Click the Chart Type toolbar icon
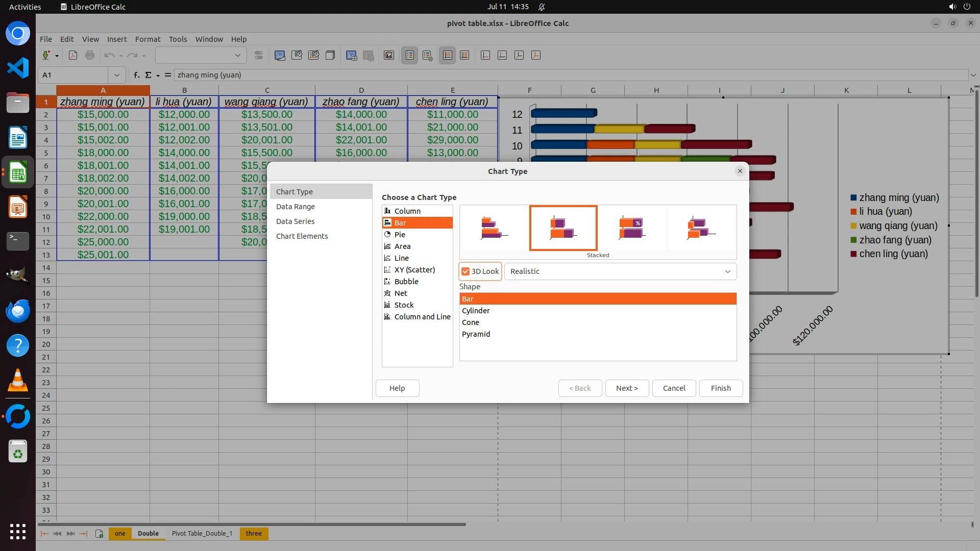 tap(280, 56)
